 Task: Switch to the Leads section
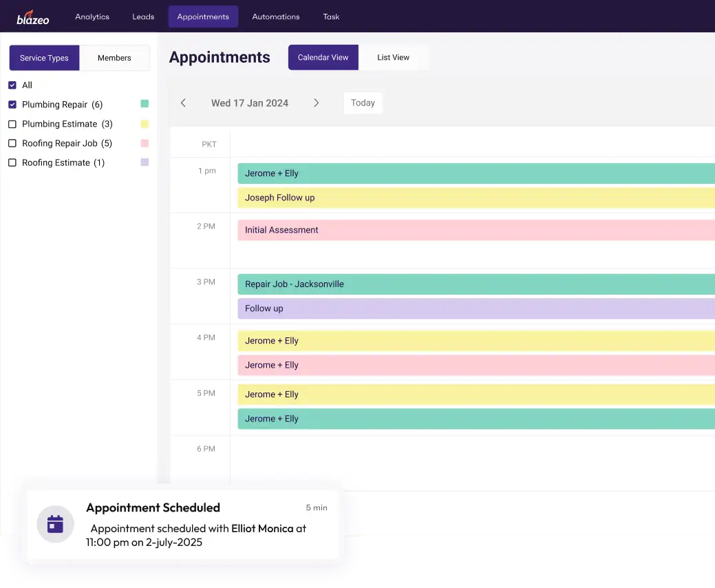click(143, 17)
